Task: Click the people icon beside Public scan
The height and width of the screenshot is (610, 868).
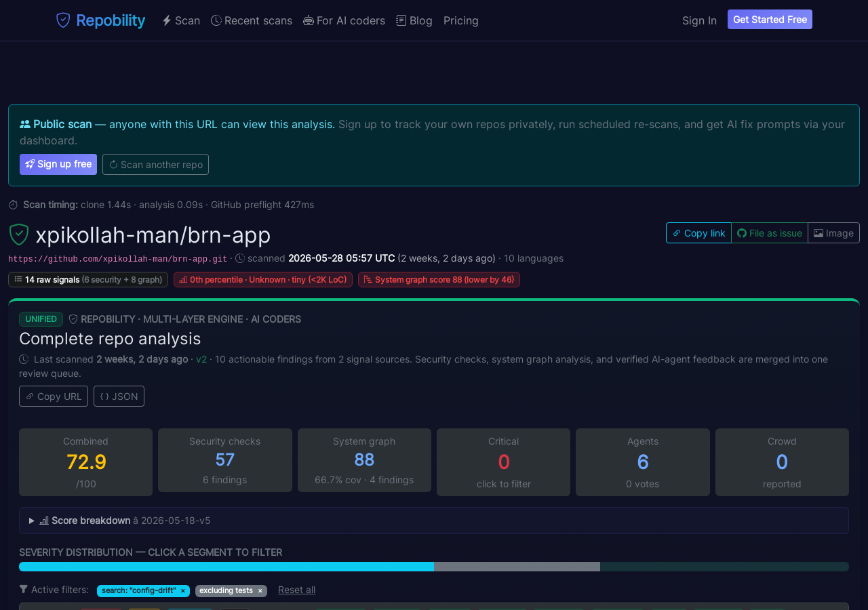Action: (25, 124)
